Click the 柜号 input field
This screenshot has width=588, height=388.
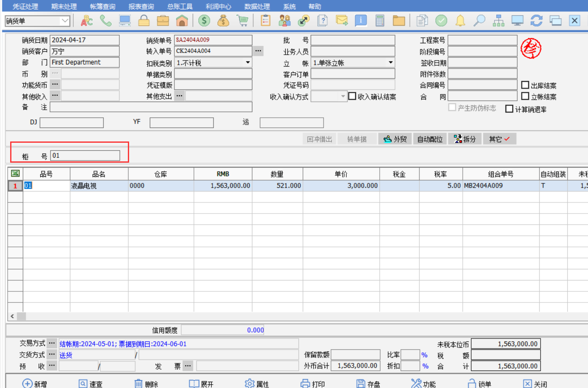(x=85, y=155)
